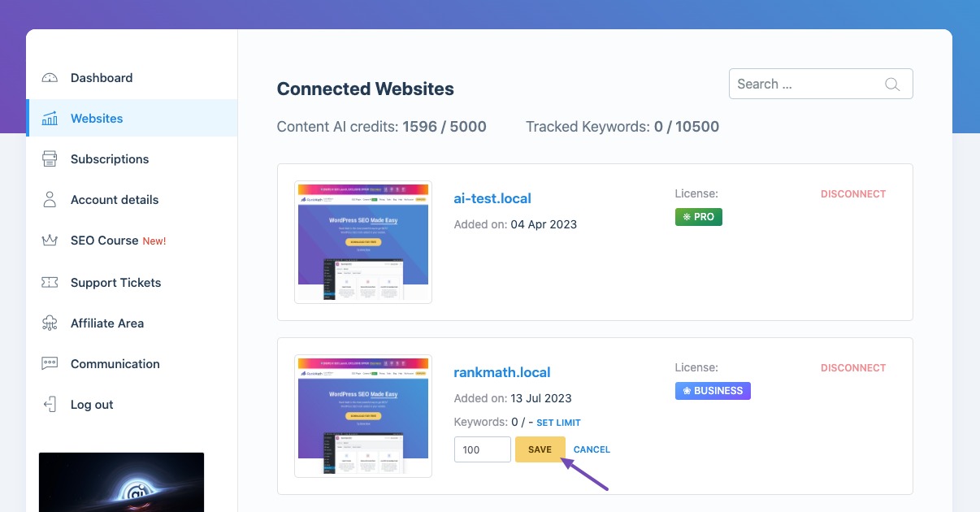Viewport: 980px width, 512px height.
Task: Click 'Added on: 04 Apr 2023' text
Action: point(515,224)
